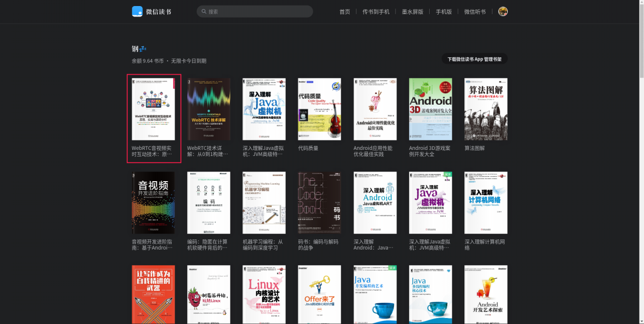This screenshot has height=324, width=644.
Task: Open the 深入理解计算机网络 book cover
Action: click(x=486, y=203)
